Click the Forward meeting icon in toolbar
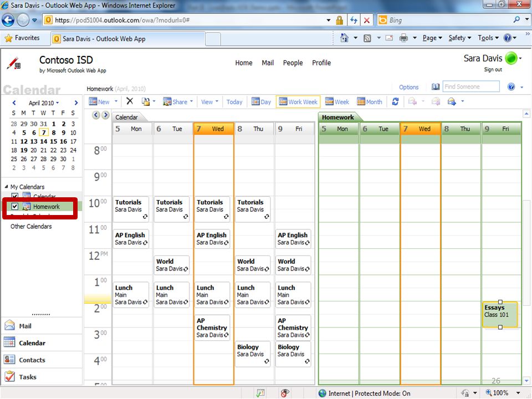The height and width of the screenshot is (399, 532). pos(452,101)
